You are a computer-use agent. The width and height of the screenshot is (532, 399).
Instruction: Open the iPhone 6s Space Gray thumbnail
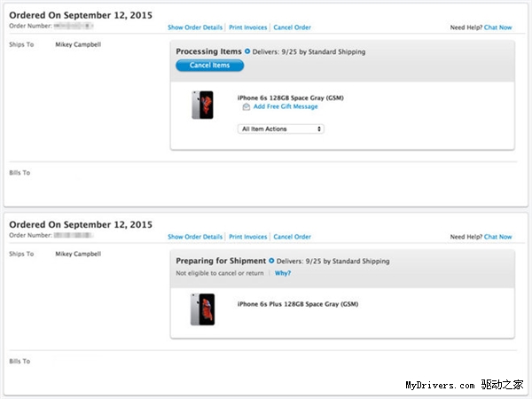click(202, 105)
